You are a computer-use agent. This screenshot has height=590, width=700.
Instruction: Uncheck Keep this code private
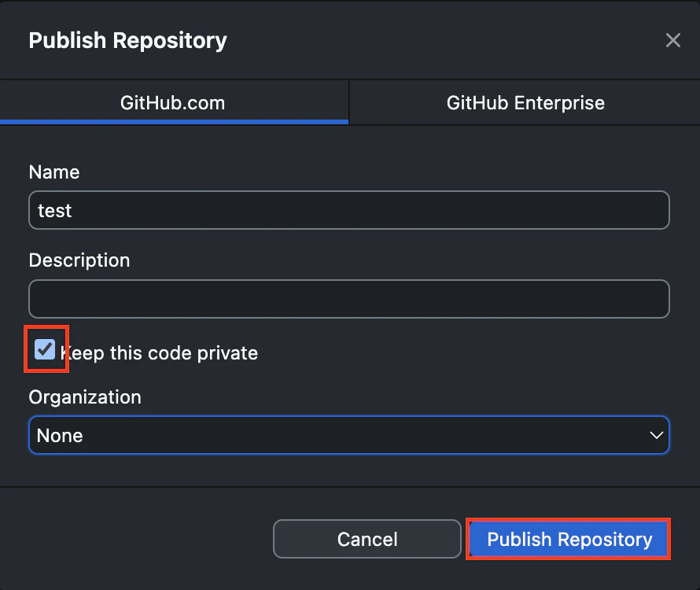coord(45,349)
